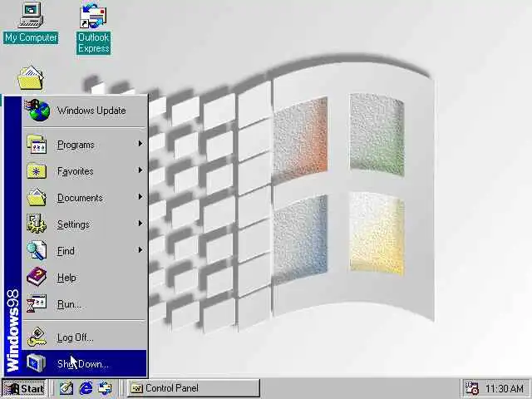Choose Help from the Start menu

[x=85, y=277]
